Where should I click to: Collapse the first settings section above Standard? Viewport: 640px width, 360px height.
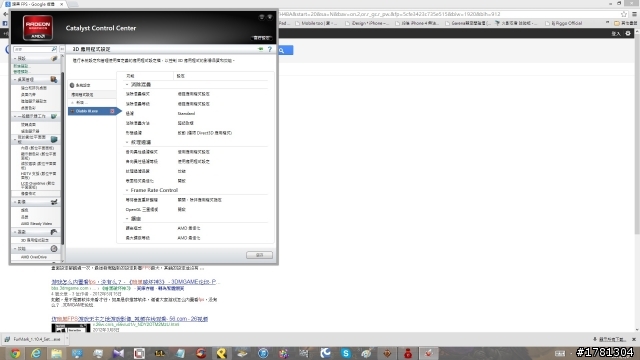point(127,84)
